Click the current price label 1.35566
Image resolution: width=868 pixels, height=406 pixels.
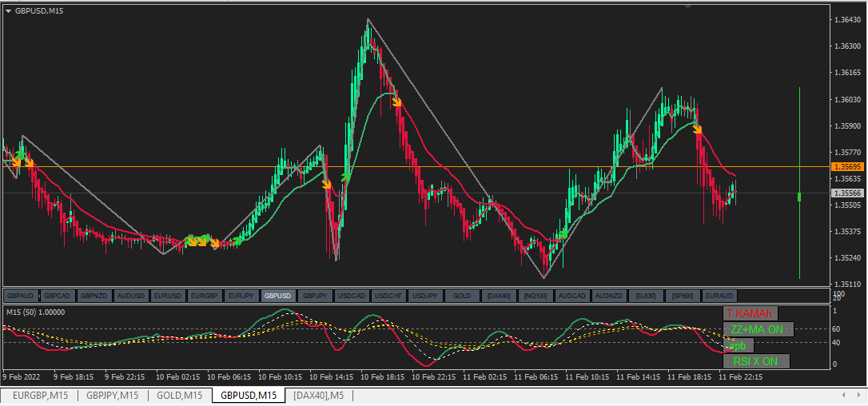coord(846,193)
